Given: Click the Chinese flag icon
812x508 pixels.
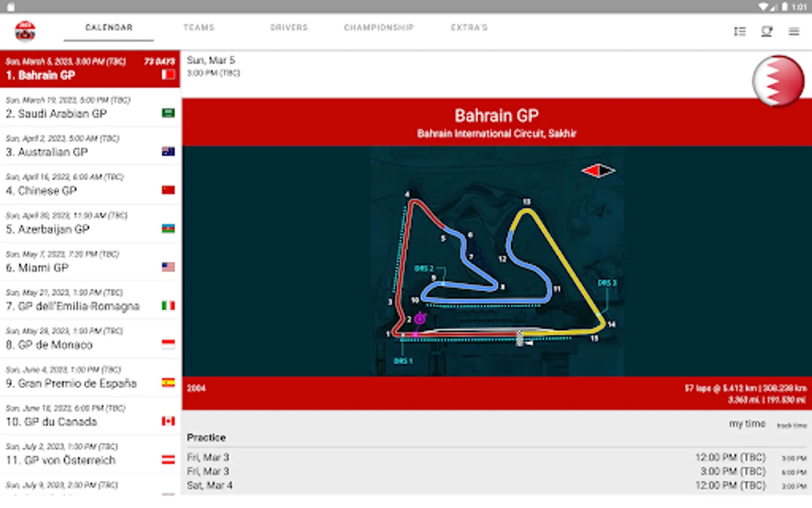Looking at the screenshot, I should (168, 190).
